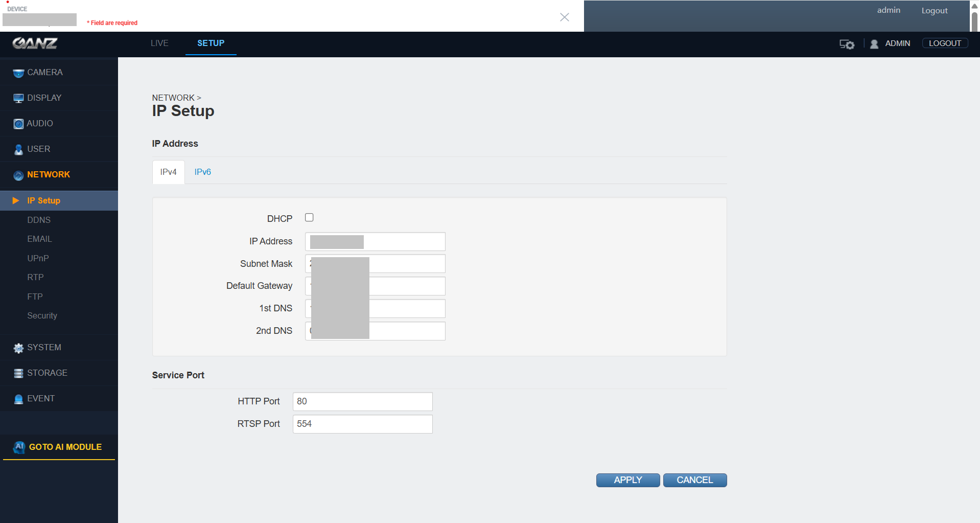Click the Display monitor icon

coord(18,98)
